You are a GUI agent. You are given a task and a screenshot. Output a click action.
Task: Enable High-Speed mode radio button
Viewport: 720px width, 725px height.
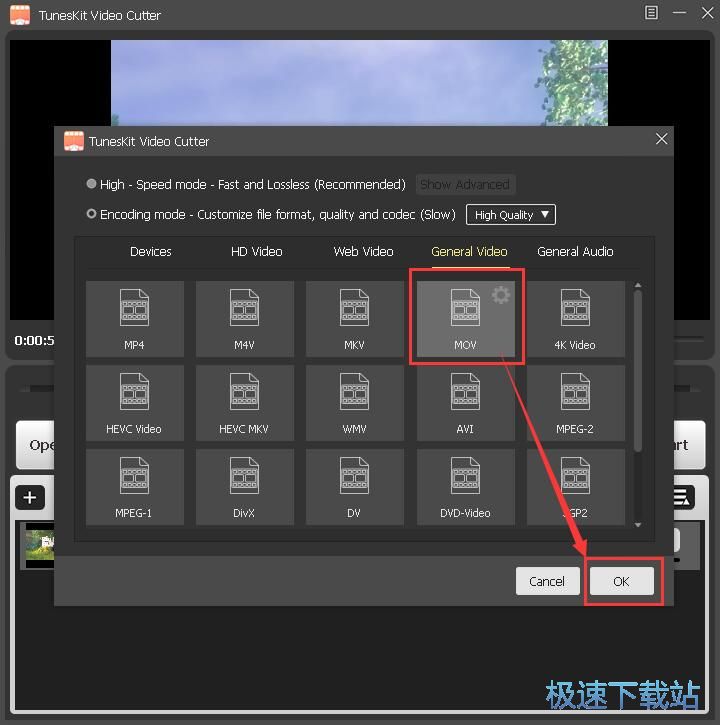pos(92,184)
